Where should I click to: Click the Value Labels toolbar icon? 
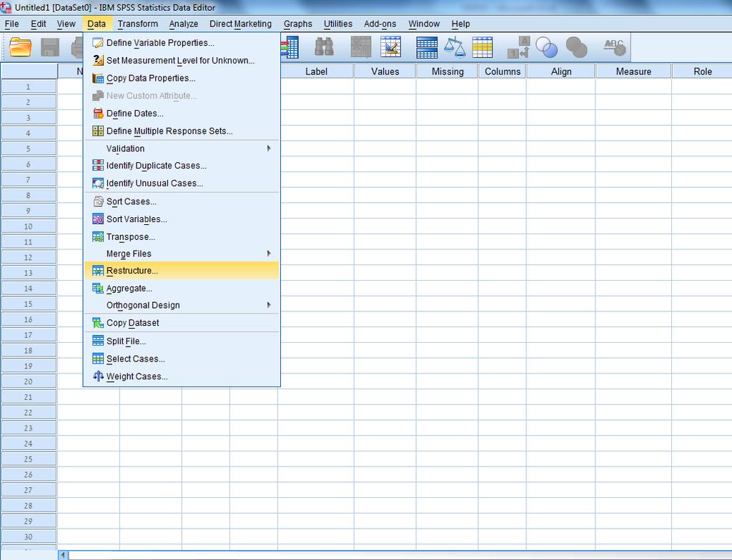(x=519, y=47)
